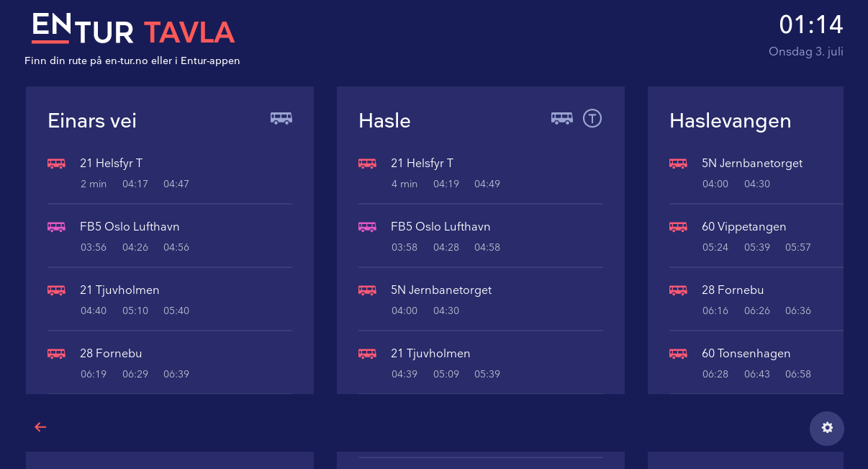Select the 2 min countdown label

(94, 184)
